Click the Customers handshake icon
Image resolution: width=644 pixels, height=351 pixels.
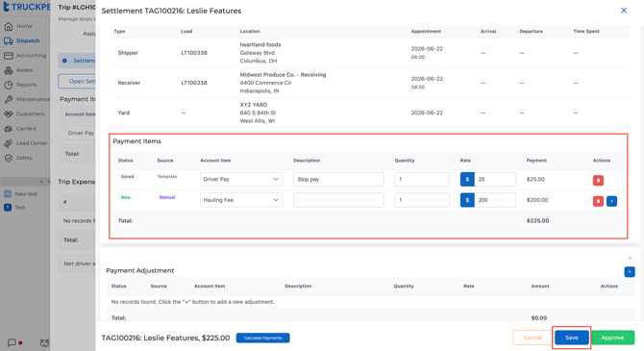pos(9,113)
